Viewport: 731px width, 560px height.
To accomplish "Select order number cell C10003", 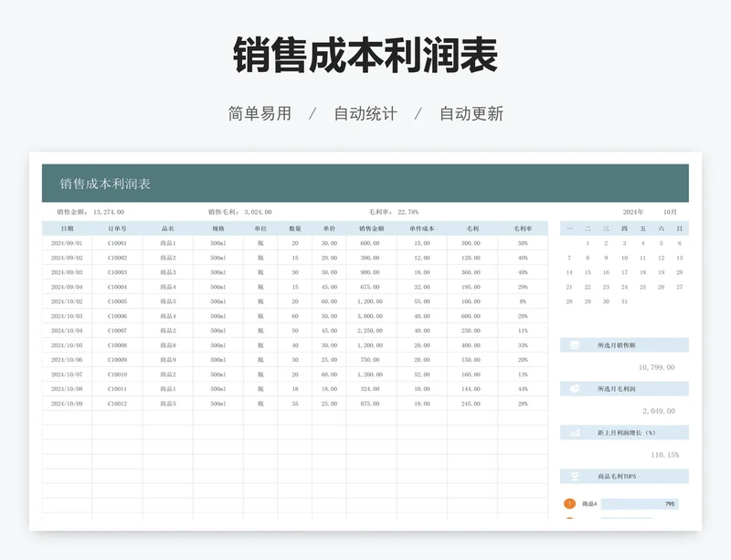I will [x=117, y=272].
